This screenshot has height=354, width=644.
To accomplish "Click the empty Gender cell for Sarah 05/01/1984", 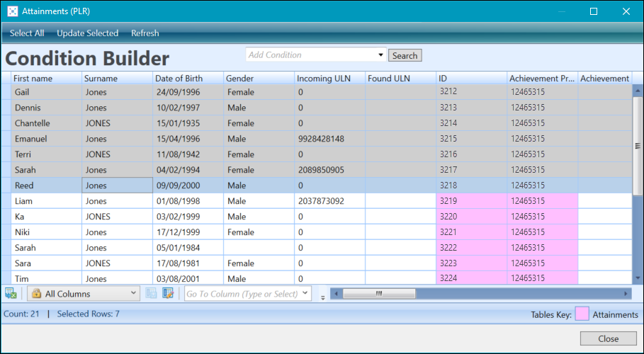I will [259, 248].
